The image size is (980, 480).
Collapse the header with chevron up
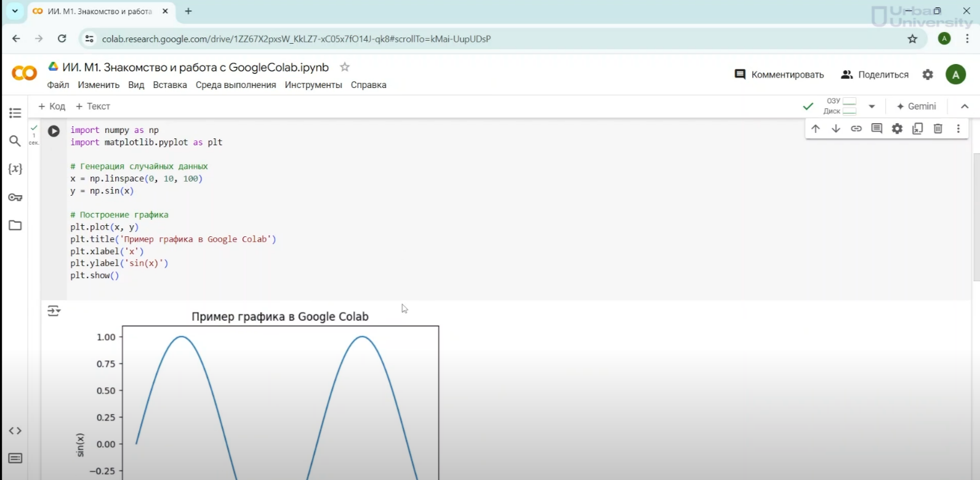tap(965, 106)
